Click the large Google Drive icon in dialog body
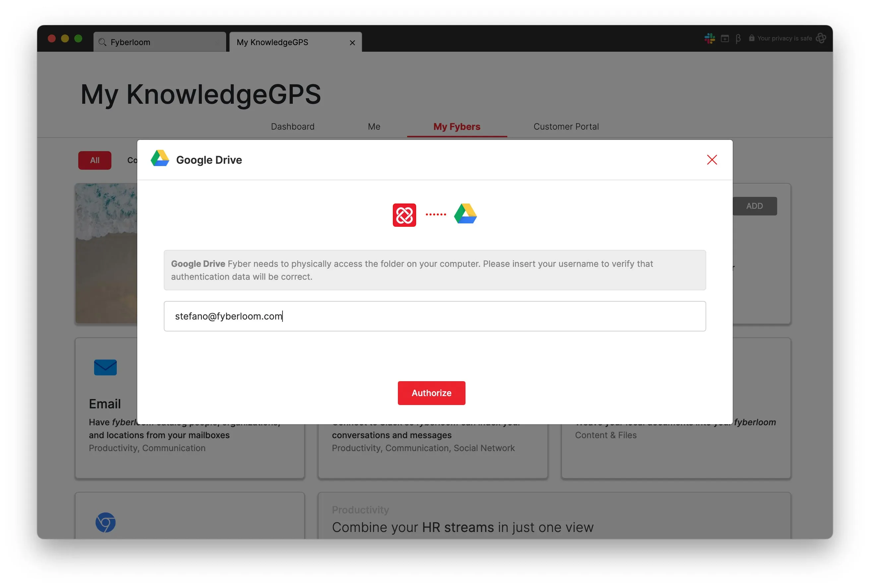 pos(465,214)
